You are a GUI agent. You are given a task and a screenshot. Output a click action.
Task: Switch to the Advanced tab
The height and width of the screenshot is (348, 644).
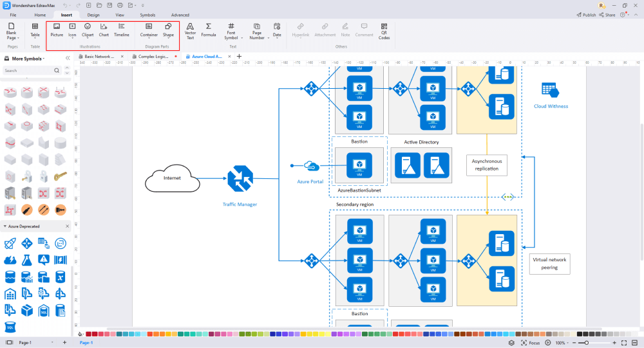click(180, 15)
